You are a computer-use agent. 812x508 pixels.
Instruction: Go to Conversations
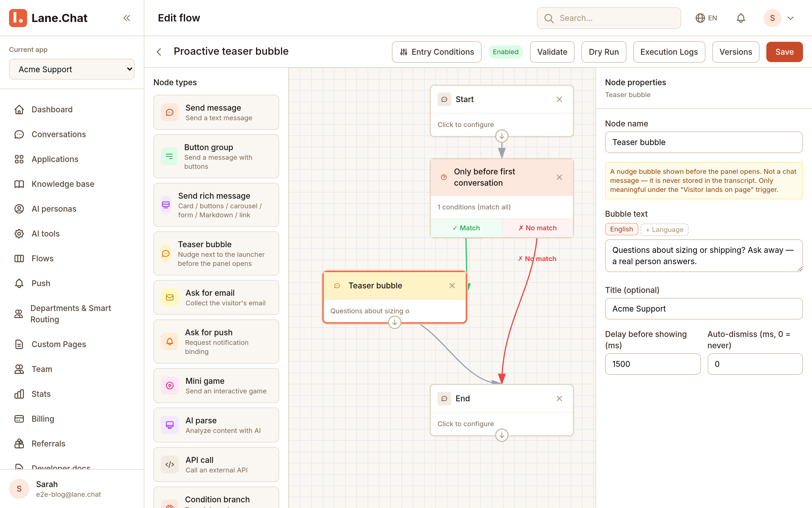72,134
